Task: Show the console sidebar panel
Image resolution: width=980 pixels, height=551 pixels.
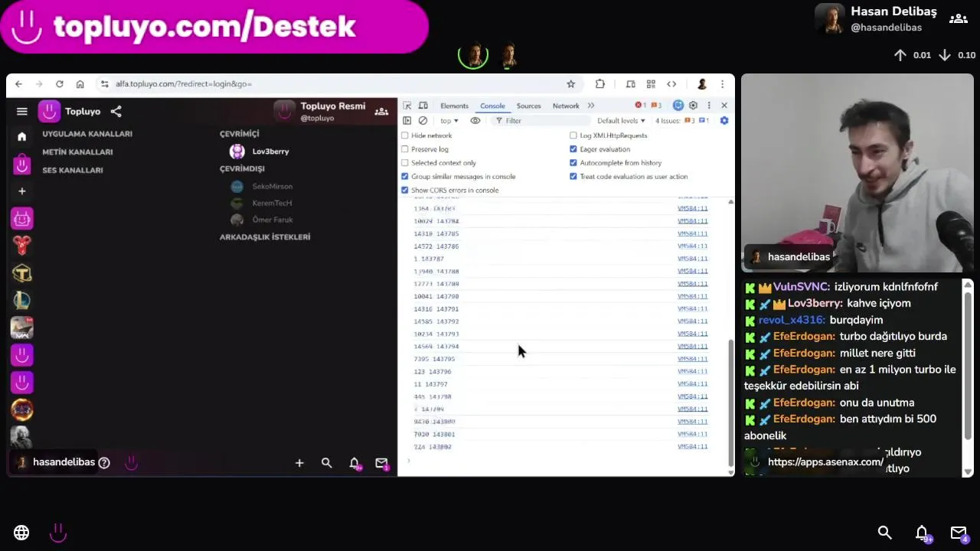Action: pos(407,121)
